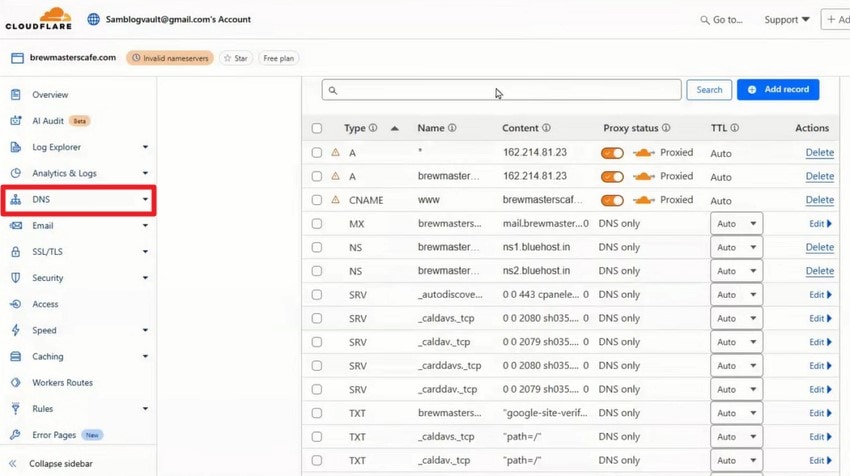
Task: Click the info icon next to Type header
Action: pyautogui.click(x=373, y=128)
